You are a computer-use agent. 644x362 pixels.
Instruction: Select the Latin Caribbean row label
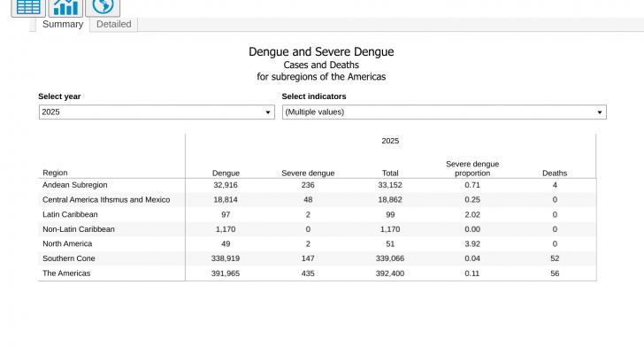point(70,214)
